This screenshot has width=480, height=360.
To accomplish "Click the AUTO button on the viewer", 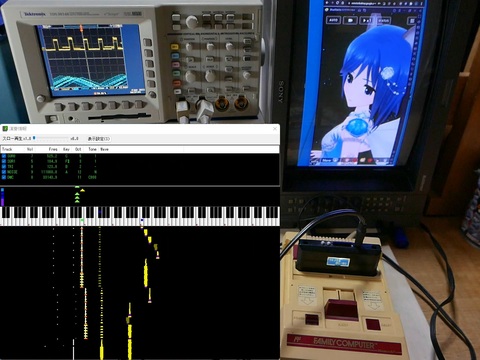I will pos(333,20).
